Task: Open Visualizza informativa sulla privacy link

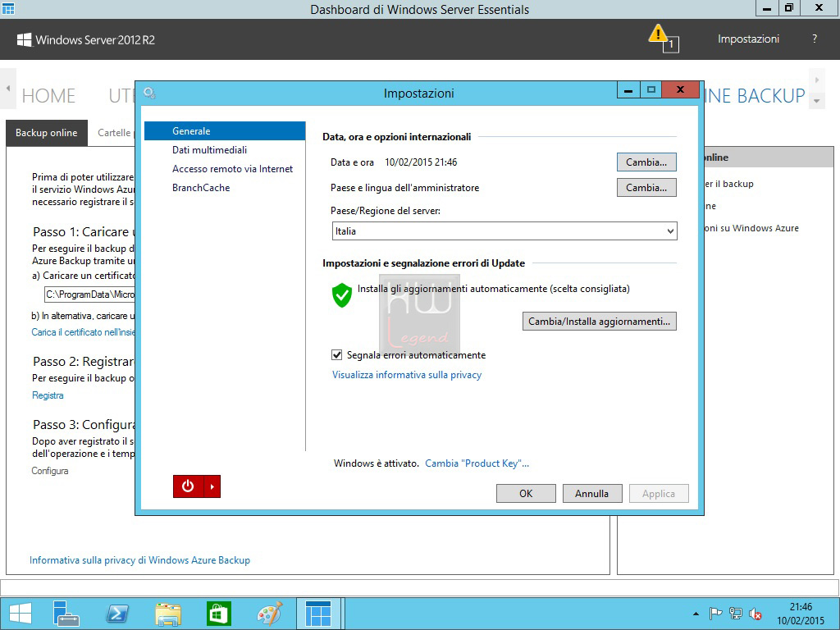Action: tap(407, 375)
